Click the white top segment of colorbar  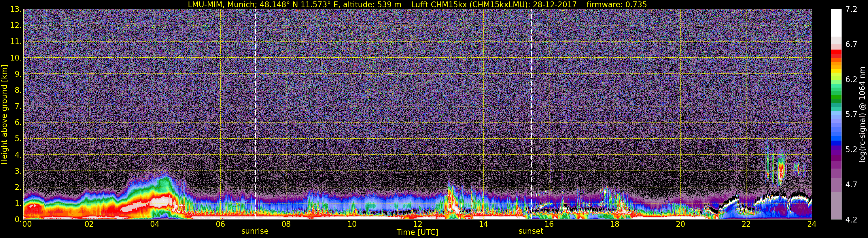point(836,23)
